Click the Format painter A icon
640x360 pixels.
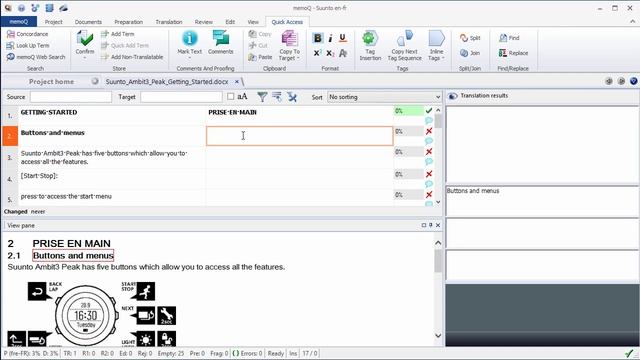343,53
